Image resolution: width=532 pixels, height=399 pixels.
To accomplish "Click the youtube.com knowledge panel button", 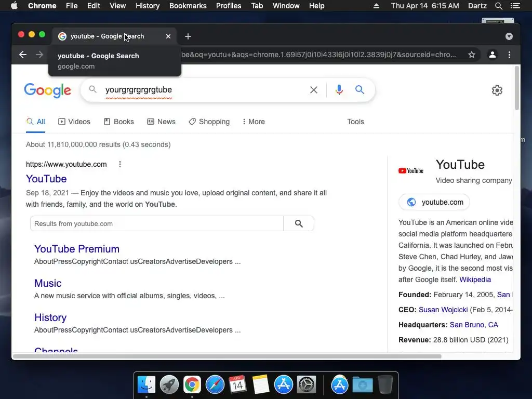I will pos(434,202).
